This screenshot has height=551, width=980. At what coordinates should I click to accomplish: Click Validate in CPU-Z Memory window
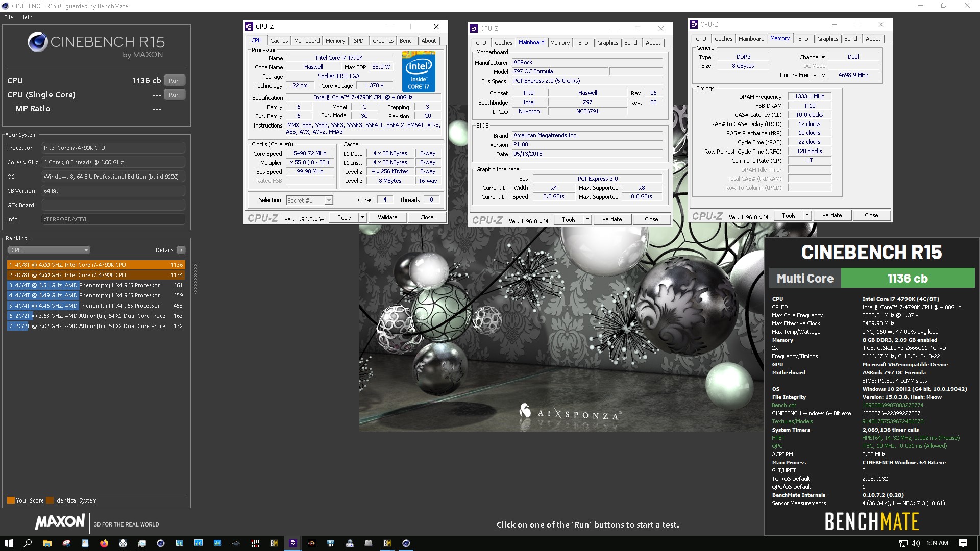click(832, 215)
